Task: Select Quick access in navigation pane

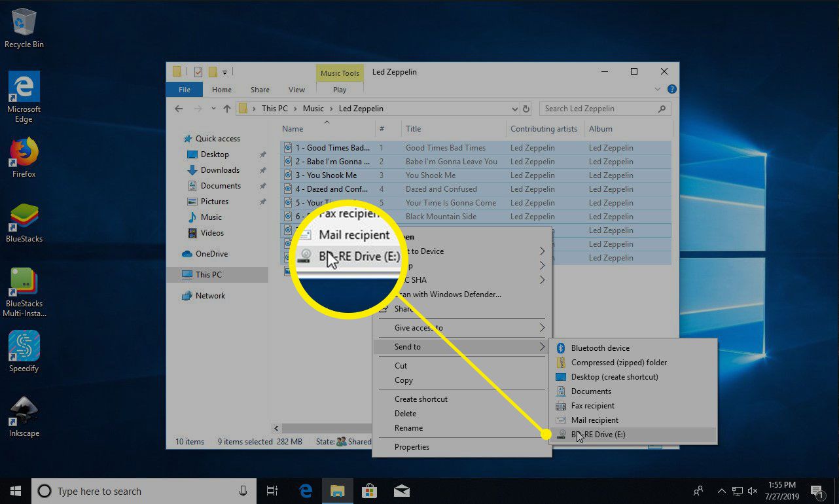Action: (217, 139)
